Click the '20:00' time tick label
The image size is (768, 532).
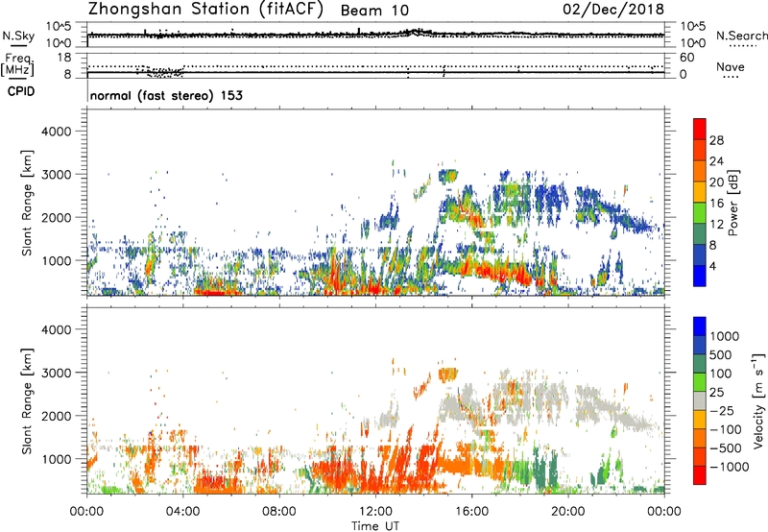(568, 512)
